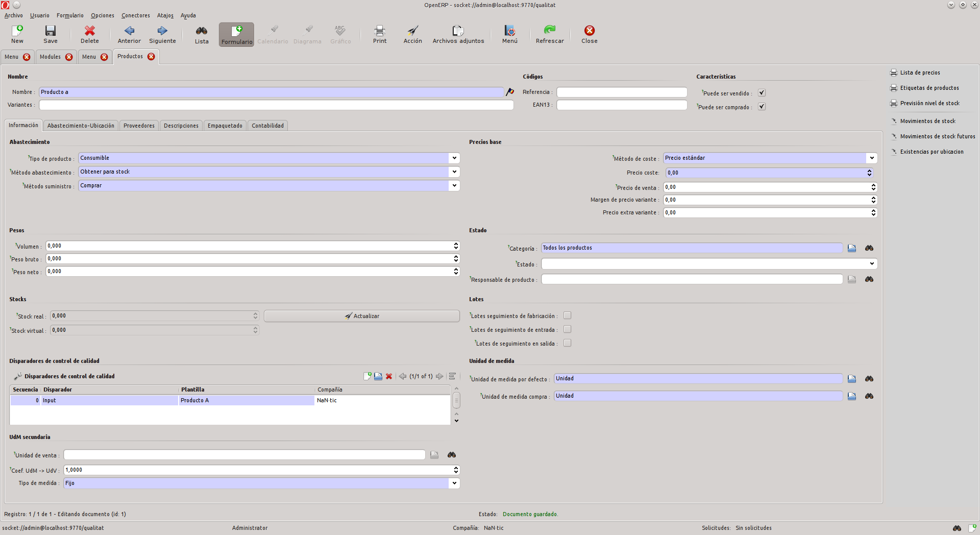Switch to Proveedores tab
The image size is (980, 535).
[x=139, y=126]
